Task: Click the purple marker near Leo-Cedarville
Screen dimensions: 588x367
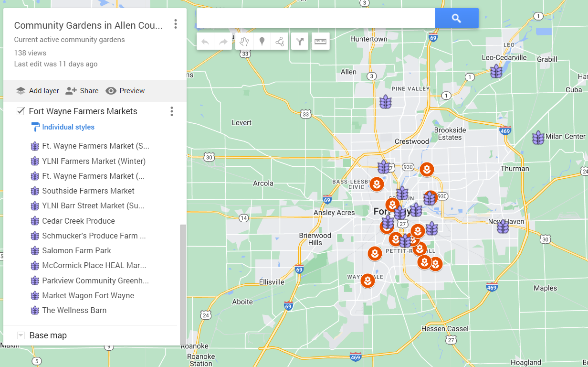Action: click(x=496, y=72)
